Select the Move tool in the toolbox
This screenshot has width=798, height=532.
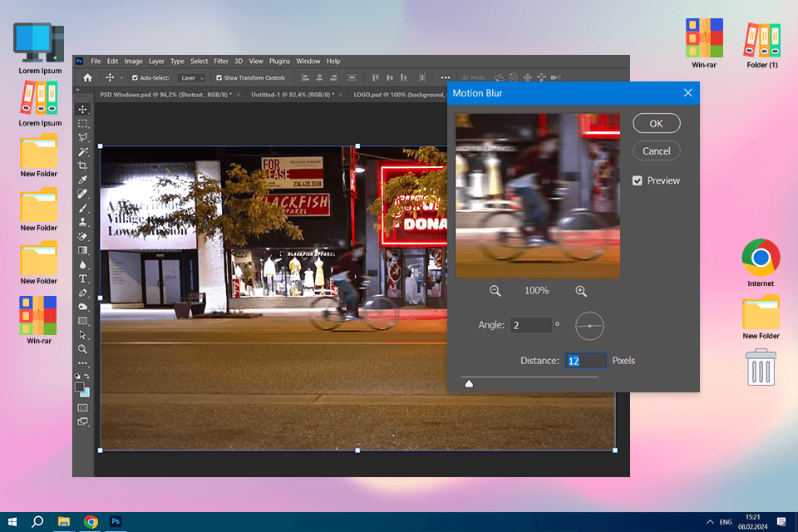pos(82,109)
